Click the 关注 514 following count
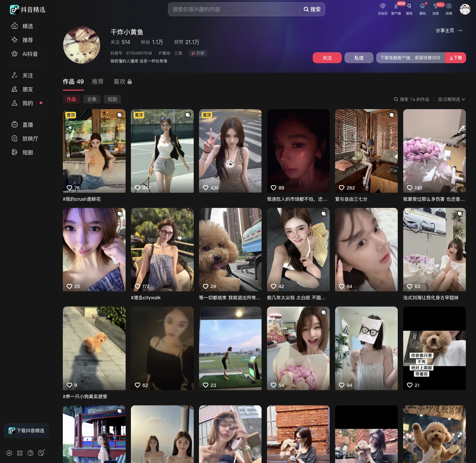 (x=120, y=42)
